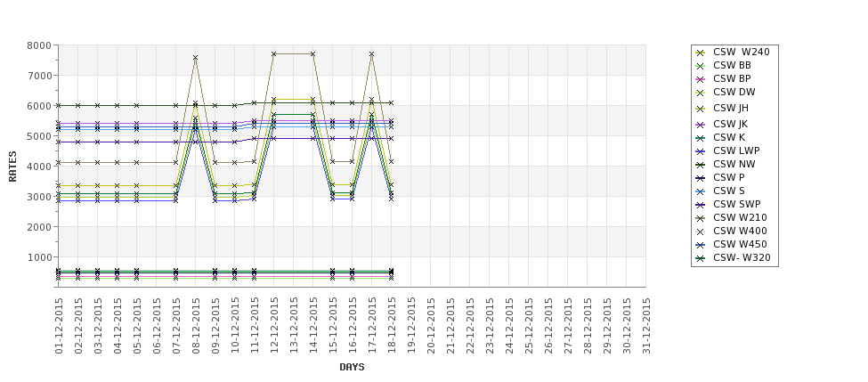The height and width of the screenshot is (382, 868).
Task: Click the CSW JK legend label
Action: tap(731, 124)
